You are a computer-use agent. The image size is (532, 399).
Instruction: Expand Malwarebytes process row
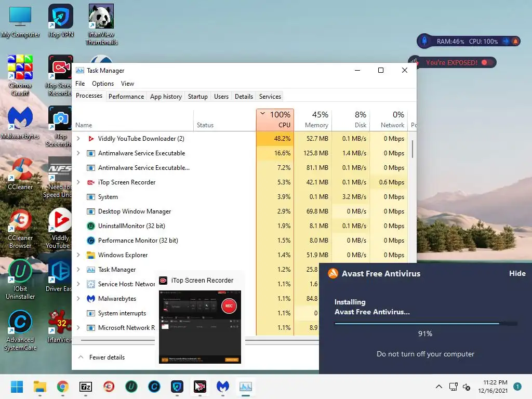tap(78, 299)
